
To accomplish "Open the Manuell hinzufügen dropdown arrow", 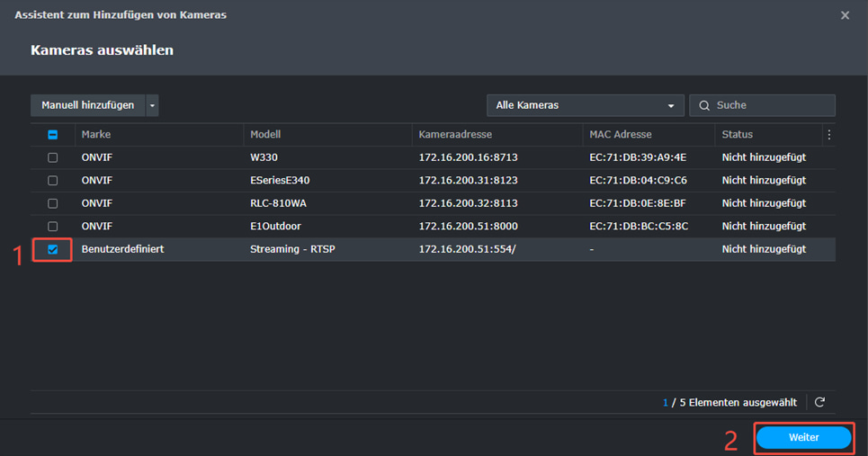I will [152, 105].
